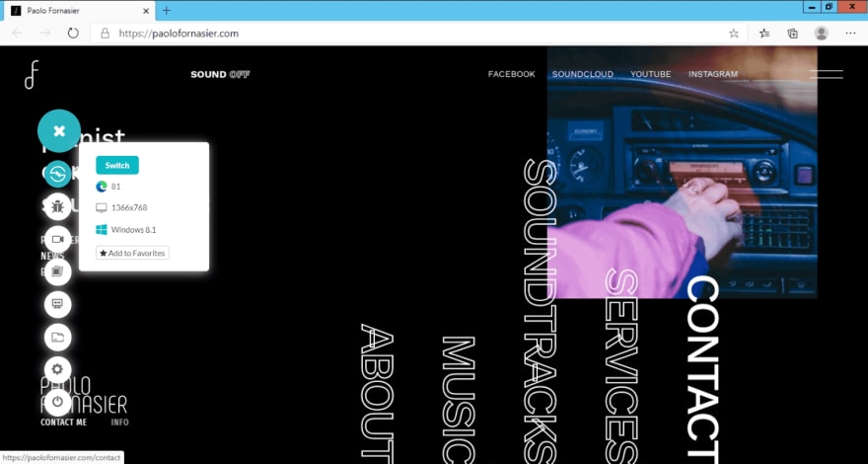Go to the ABOUT vertical menu item
868x464 pixels.
(377, 393)
